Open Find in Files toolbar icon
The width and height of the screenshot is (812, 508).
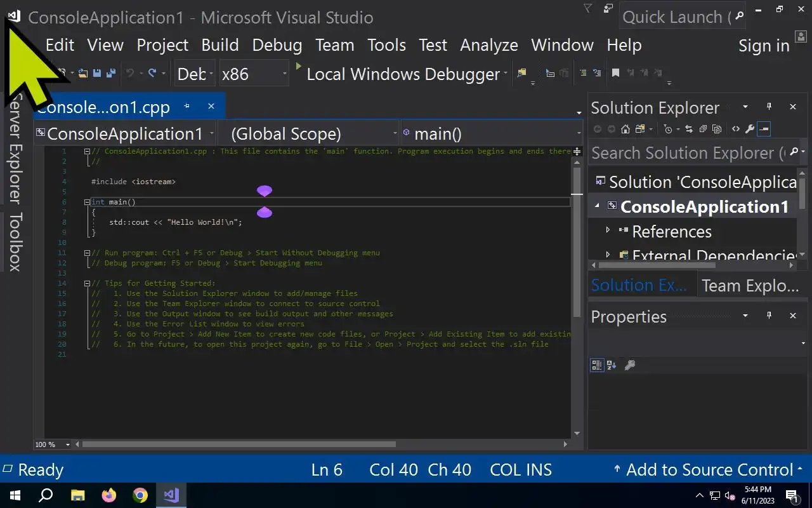(521, 74)
